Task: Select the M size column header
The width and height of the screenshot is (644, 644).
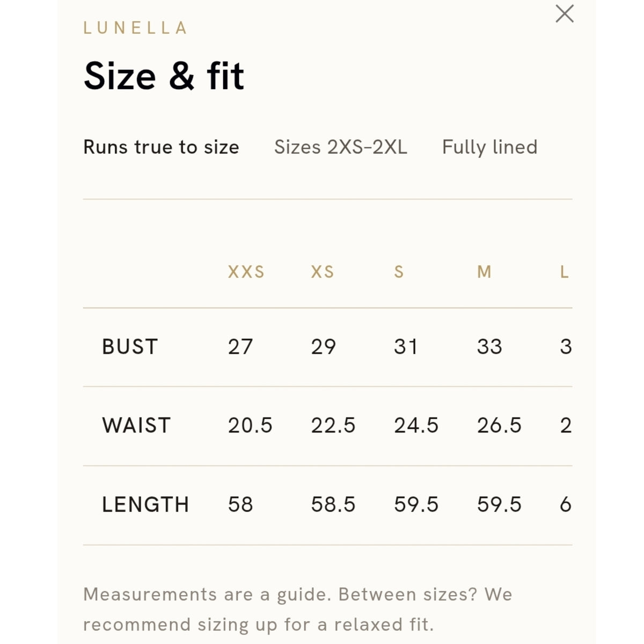Action: click(484, 272)
